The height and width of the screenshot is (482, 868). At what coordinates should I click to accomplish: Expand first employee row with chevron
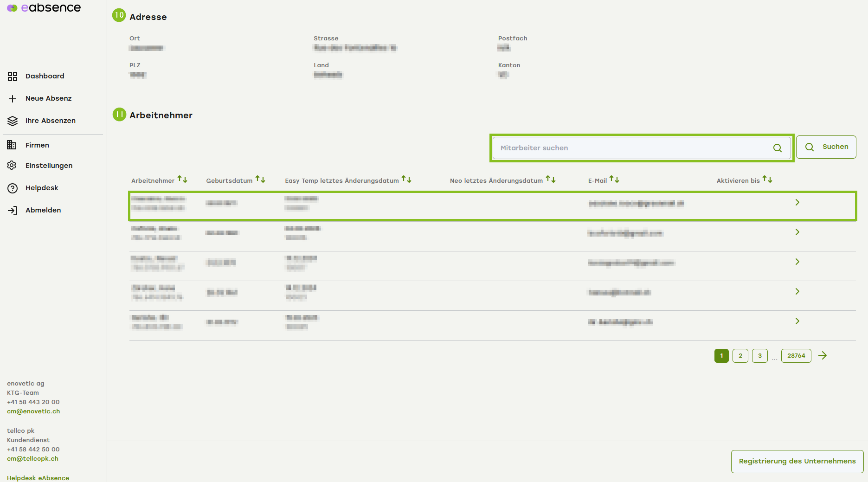click(797, 203)
